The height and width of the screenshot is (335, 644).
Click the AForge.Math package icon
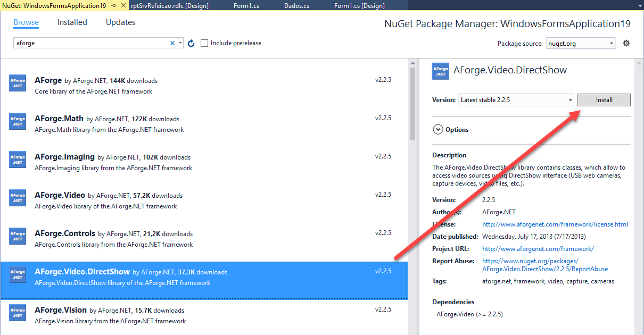tap(18, 121)
